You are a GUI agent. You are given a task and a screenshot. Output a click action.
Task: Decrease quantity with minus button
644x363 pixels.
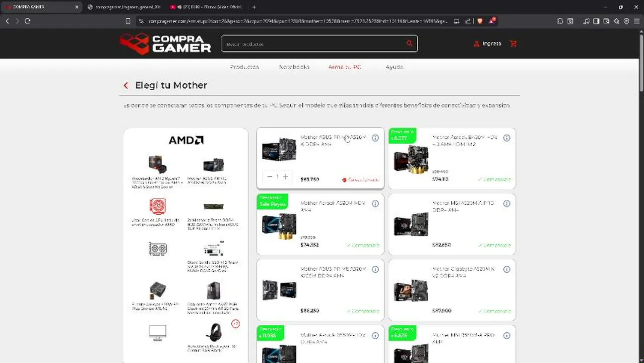pyautogui.click(x=270, y=176)
